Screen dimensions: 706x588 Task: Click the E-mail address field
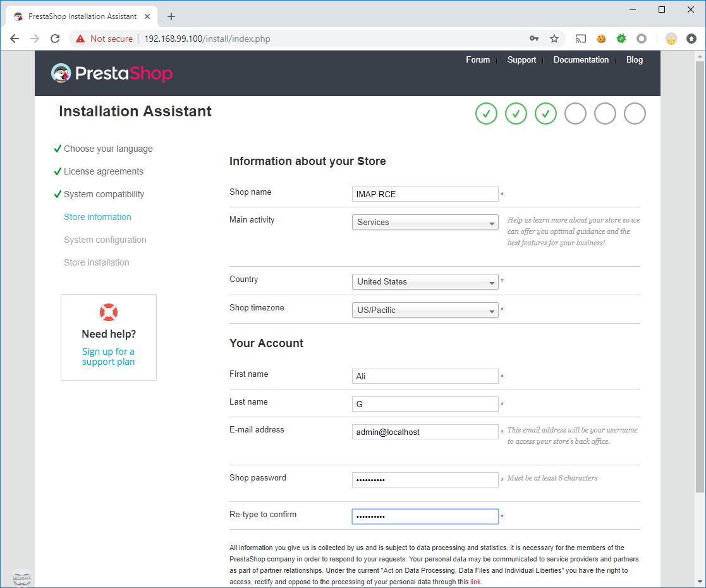pos(425,432)
